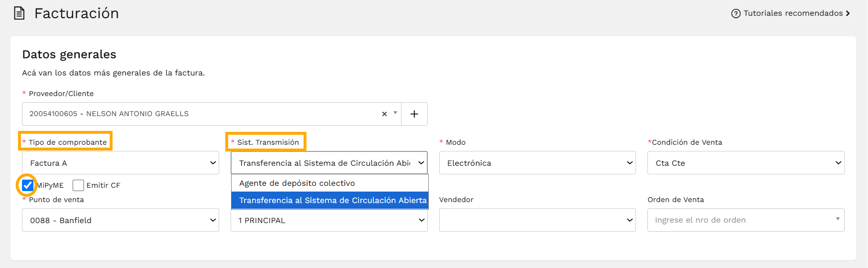
Task: Click the Proveedor/Cliente field showing NELSON ANTONIO GRAELLS
Action: [x=212, y=114]
